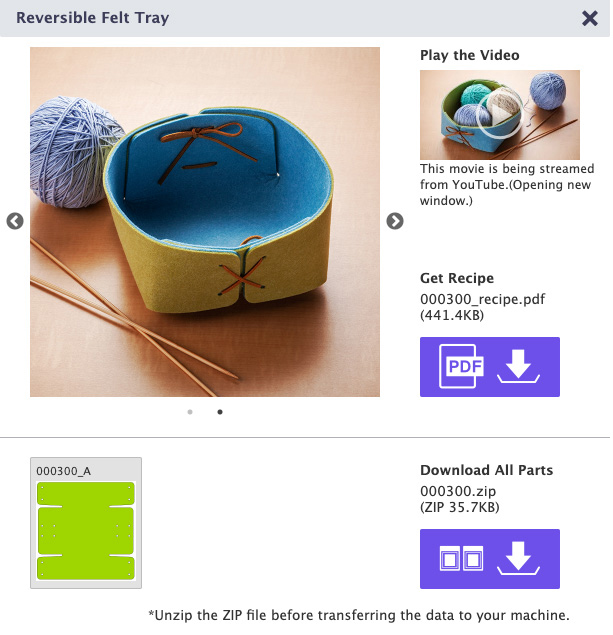Click the download arrow beside PDF icon

coord(518,366)
